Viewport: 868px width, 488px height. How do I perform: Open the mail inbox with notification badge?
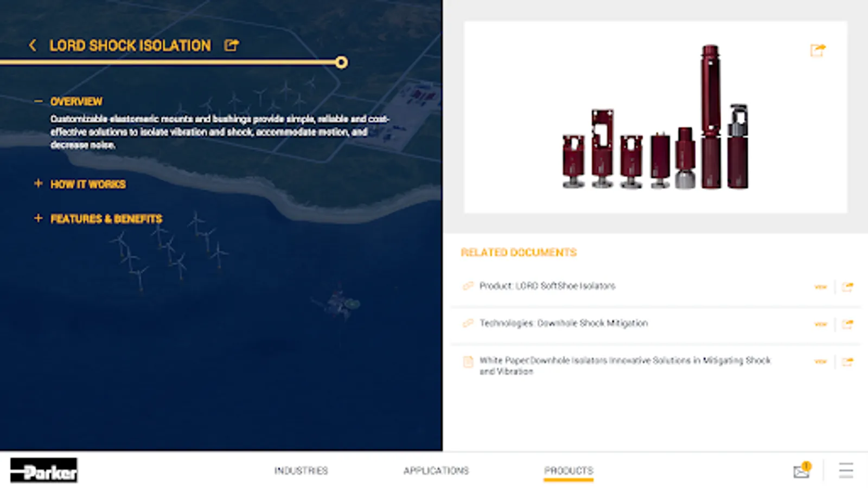tap(802, 470)
